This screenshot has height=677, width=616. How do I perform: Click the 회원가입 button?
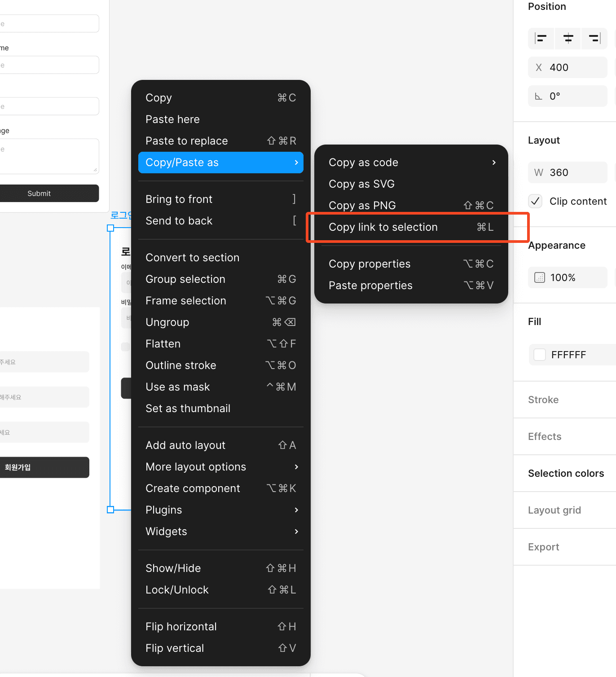tap(44, 467)
